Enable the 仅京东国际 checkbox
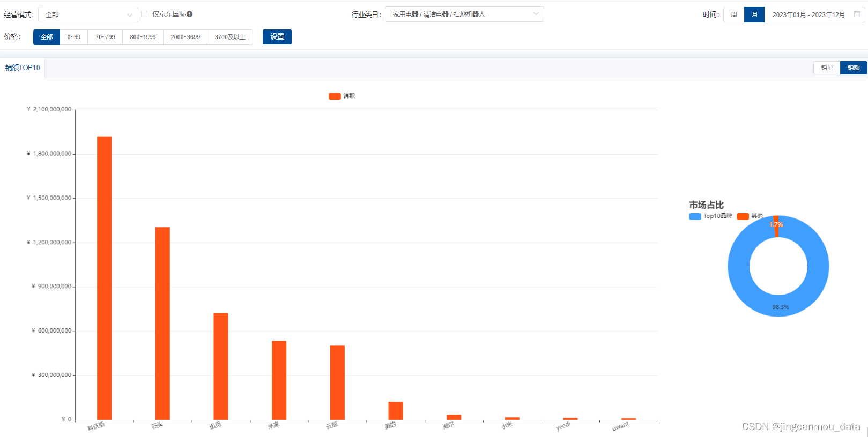Viewport: 868px width, 437px height. point(144,14)
